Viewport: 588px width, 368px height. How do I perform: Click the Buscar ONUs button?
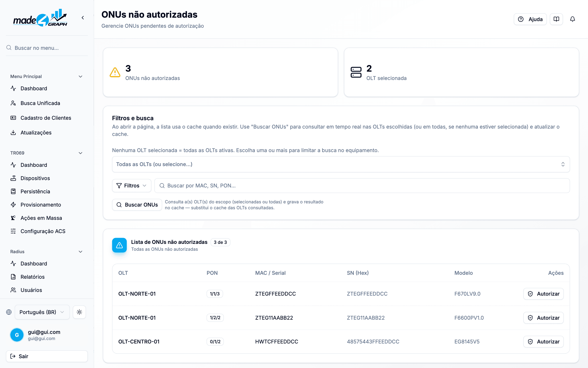[137, 205]
